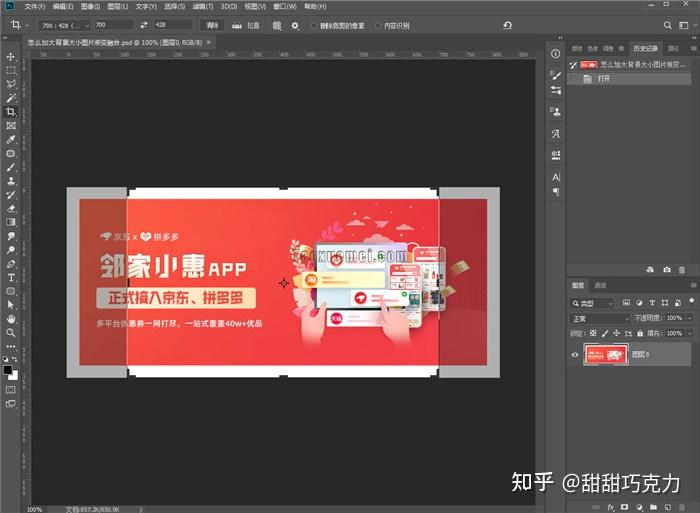
Task: Select the Frame tool
Action: pyautogui.click(x=11, y=125)
